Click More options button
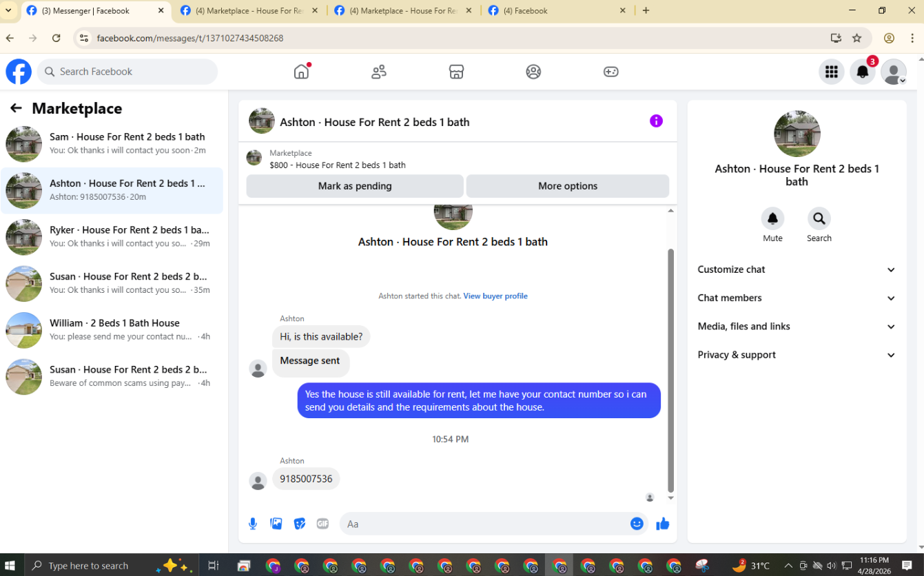The height and width of the screenshot is (576, 924). click(x=568, y=186)
